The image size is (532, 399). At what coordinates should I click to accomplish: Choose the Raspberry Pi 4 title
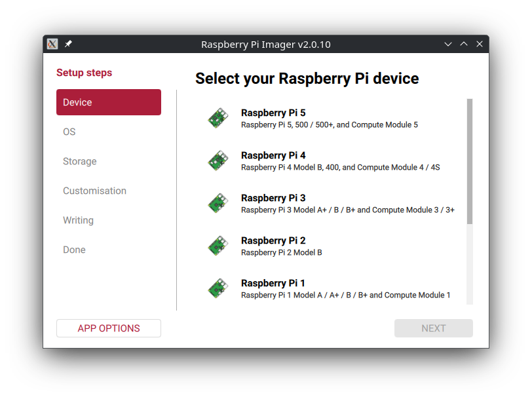tap(273, 155)
